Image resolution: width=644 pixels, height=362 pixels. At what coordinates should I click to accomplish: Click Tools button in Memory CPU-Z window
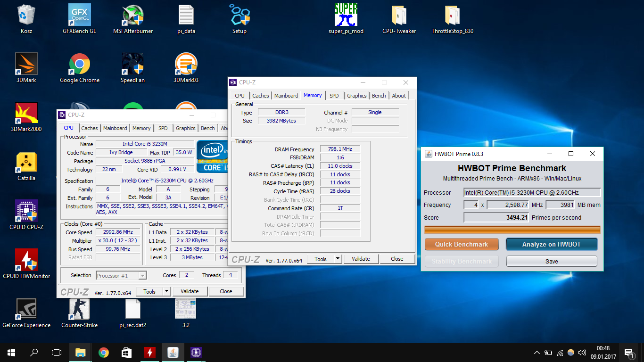point(321,259)
